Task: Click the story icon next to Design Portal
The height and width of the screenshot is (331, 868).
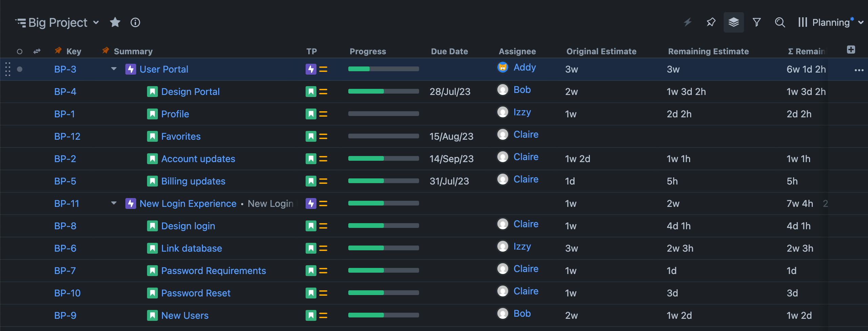Action: pos(152,91)
